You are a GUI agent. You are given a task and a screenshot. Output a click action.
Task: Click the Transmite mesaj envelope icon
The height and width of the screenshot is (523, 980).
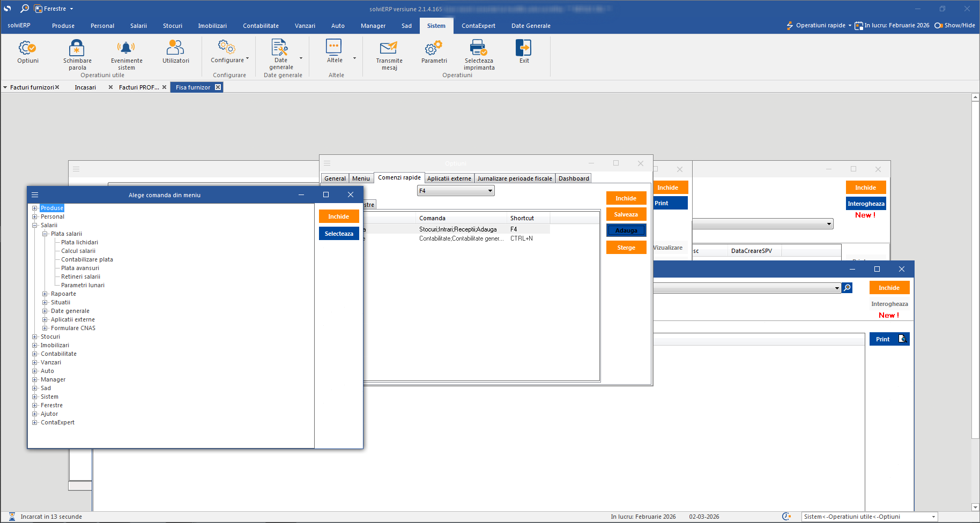389,48
